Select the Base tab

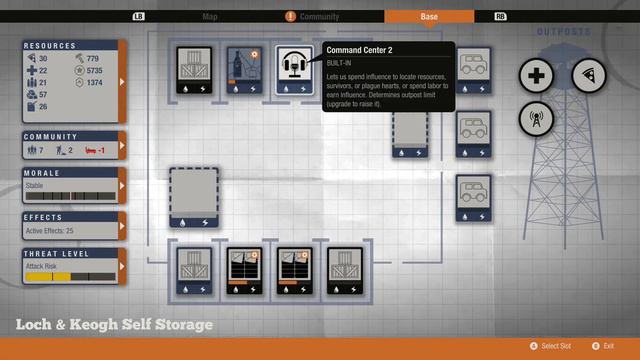pyautogui.click(x=429, y=16)
